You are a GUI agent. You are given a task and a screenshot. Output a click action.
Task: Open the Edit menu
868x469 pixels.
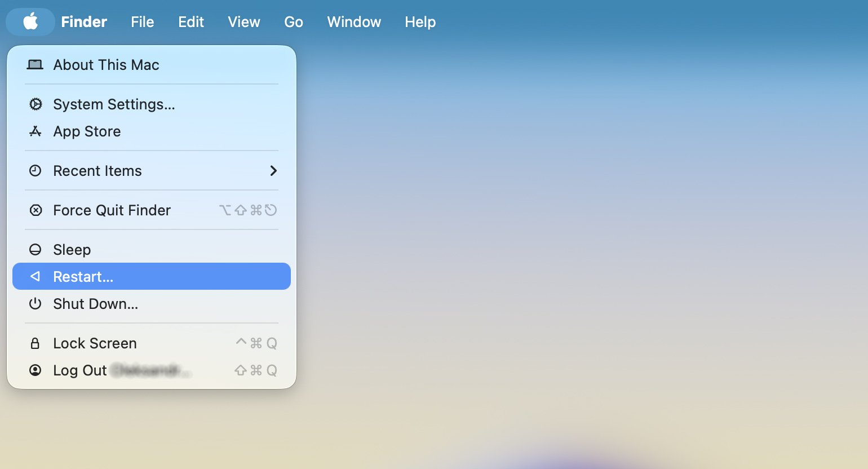[191, 22]
